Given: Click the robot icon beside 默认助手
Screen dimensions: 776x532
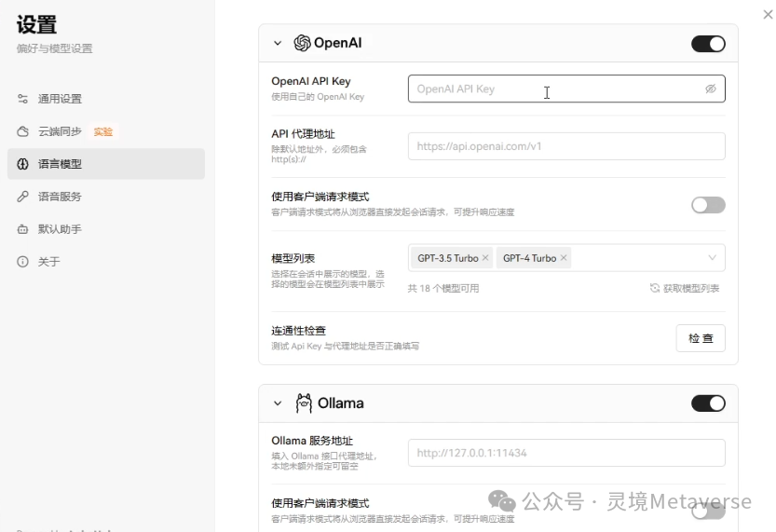Looking at the screenshot, I should point(22,229).
